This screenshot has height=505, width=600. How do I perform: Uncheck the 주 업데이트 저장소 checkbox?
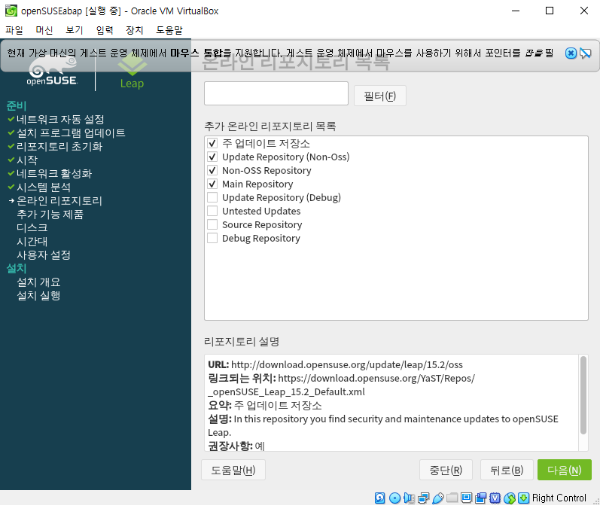(212, 143)
